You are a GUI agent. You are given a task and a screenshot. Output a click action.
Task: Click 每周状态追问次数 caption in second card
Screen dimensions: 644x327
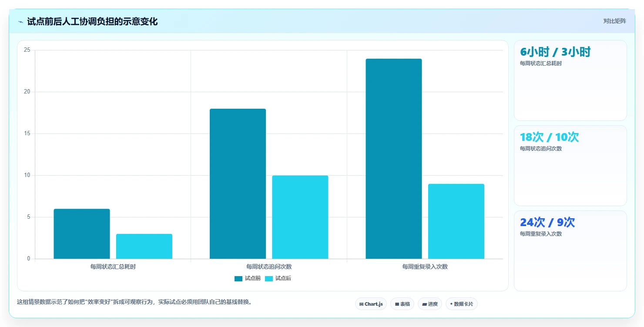[x=541, y=149]
